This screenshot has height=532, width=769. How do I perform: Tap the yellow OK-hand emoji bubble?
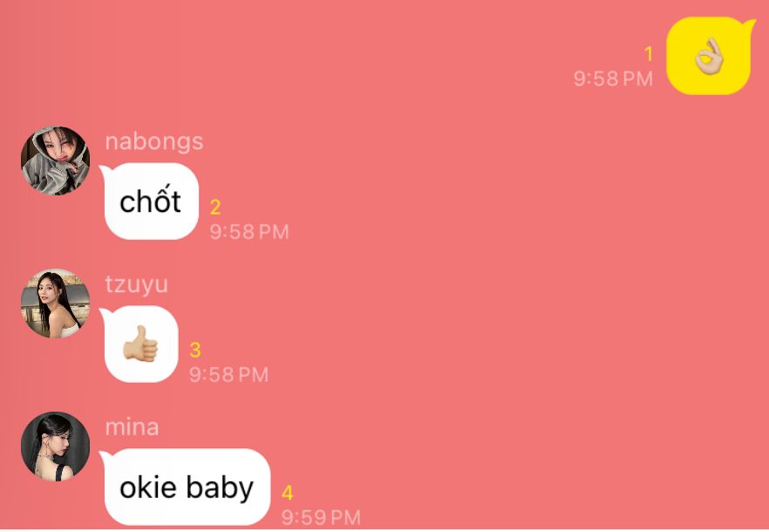(709, 56)
